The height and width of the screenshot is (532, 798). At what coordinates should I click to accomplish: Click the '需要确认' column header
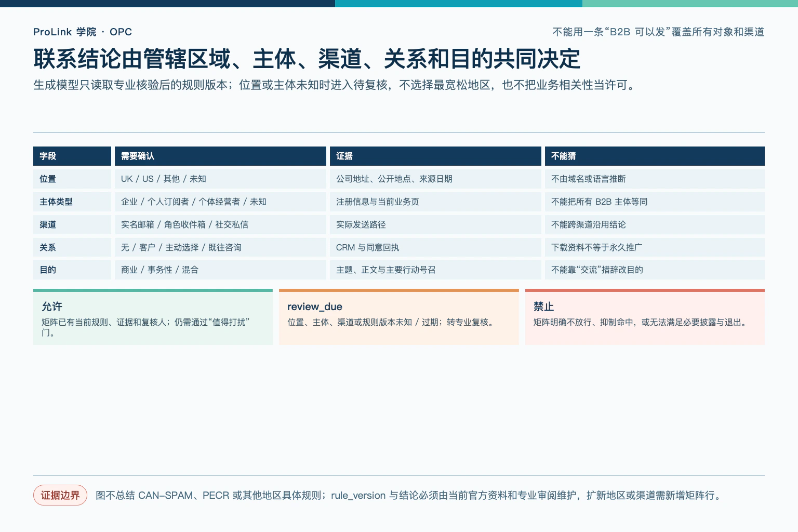pos(220,156)
